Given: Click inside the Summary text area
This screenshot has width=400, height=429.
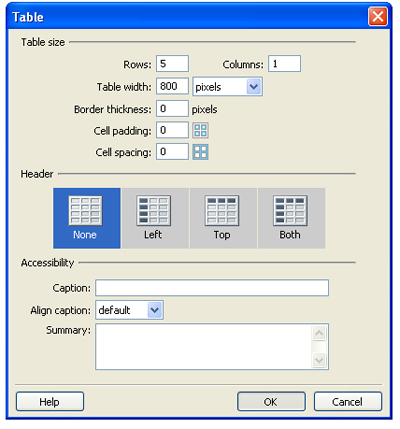Looking at the screenshot, I should click(203, 346).
